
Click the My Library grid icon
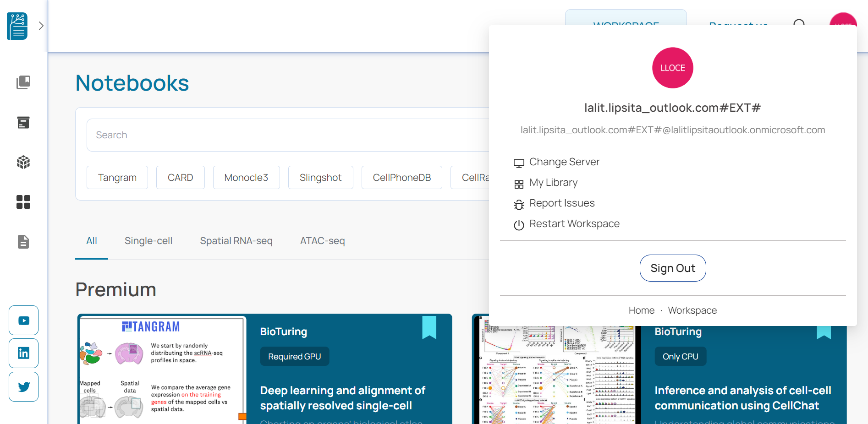pos(519,184)
